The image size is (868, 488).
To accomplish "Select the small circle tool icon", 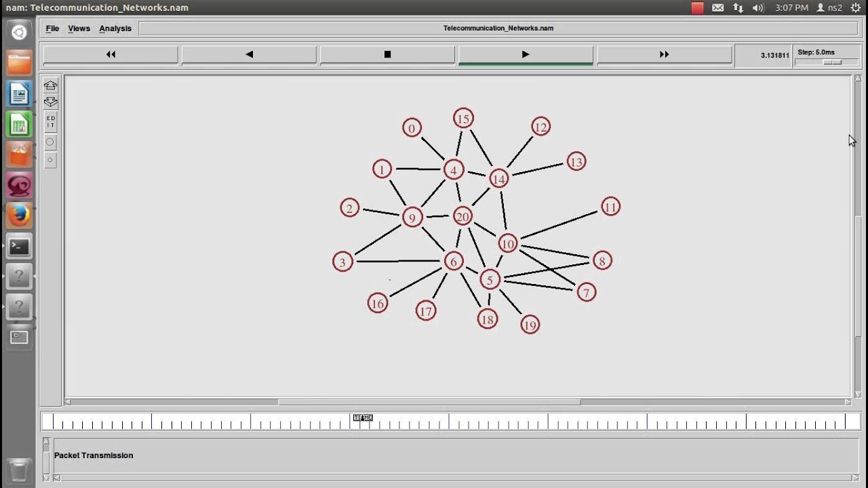I will click(x=50, y=161).
